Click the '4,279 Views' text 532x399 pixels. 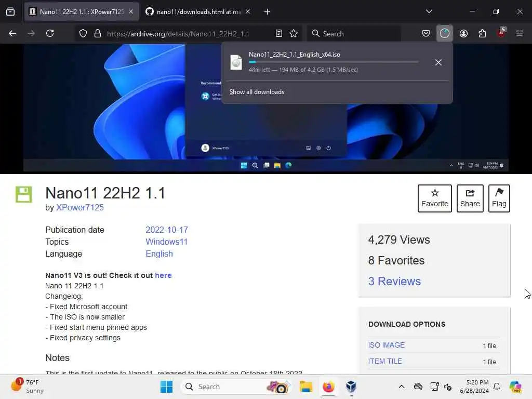pyautogui.click(x=399, y=240)
